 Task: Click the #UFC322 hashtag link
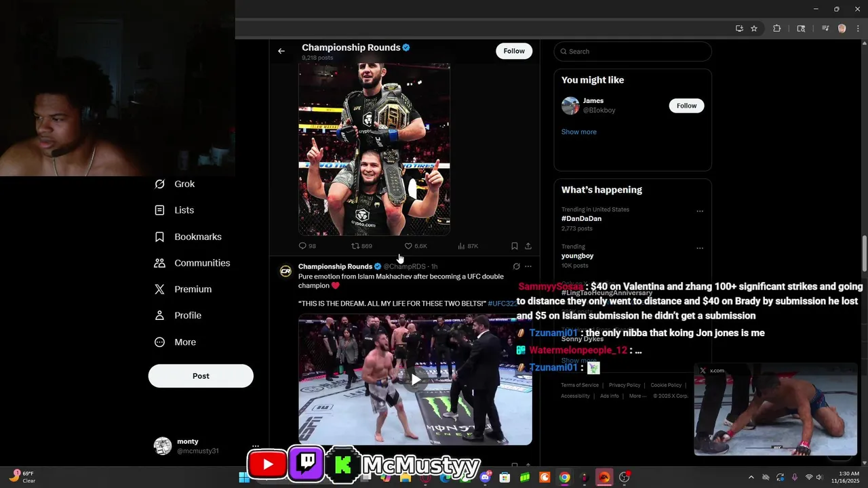point(502,304)
